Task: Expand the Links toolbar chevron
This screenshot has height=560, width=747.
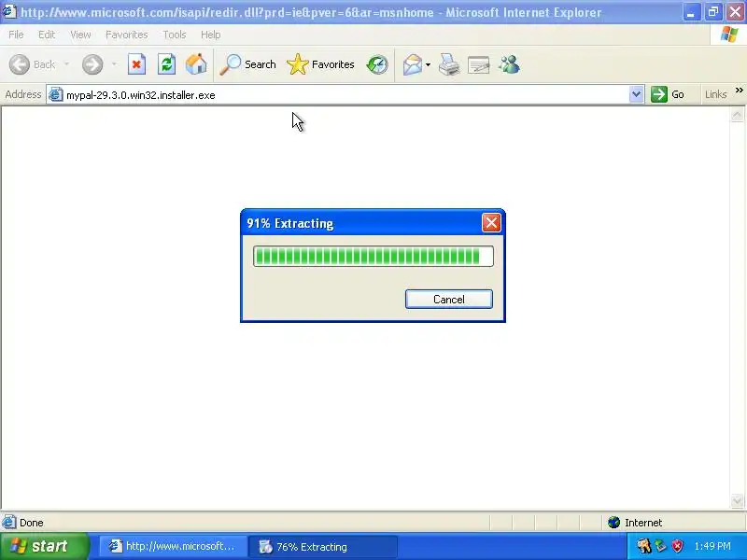Action: [x=739, y=90]
